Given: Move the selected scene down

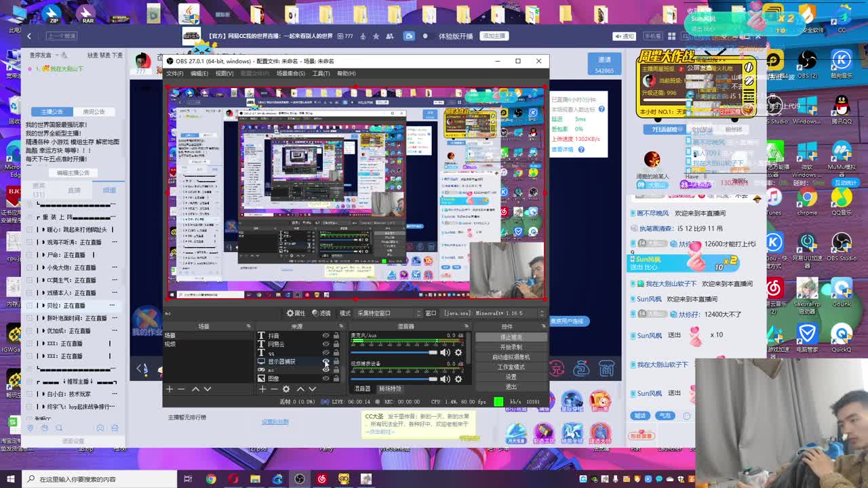Looking at the screenshot, I should click(x=208, y=389).
